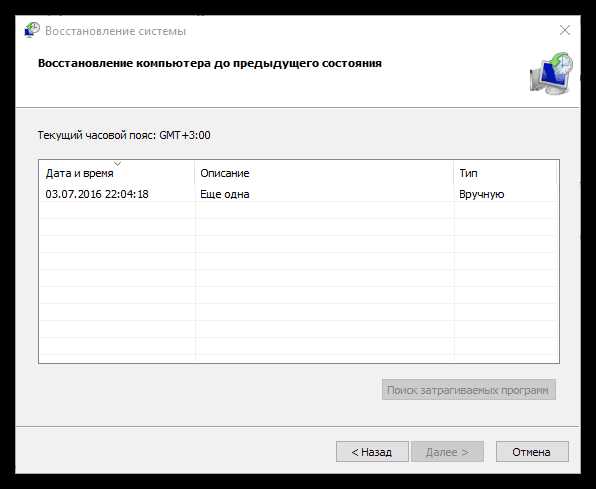Click the Восстановление системы window title
596x489 pixels.
116,31
